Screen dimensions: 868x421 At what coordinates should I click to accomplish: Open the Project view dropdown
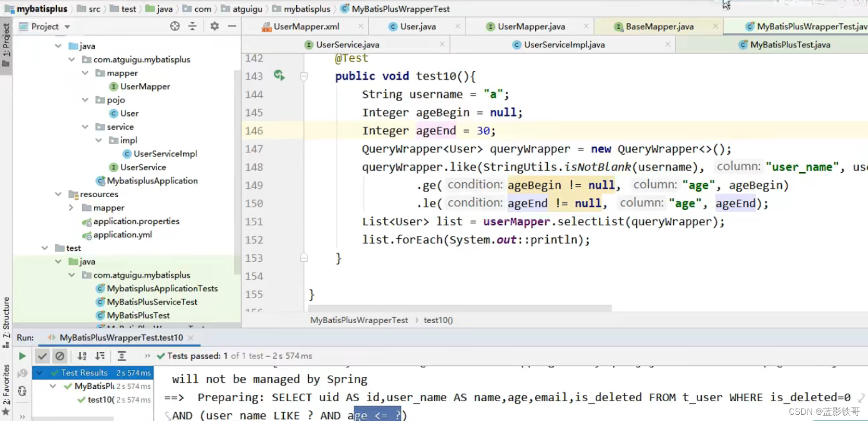pos(67,27)
